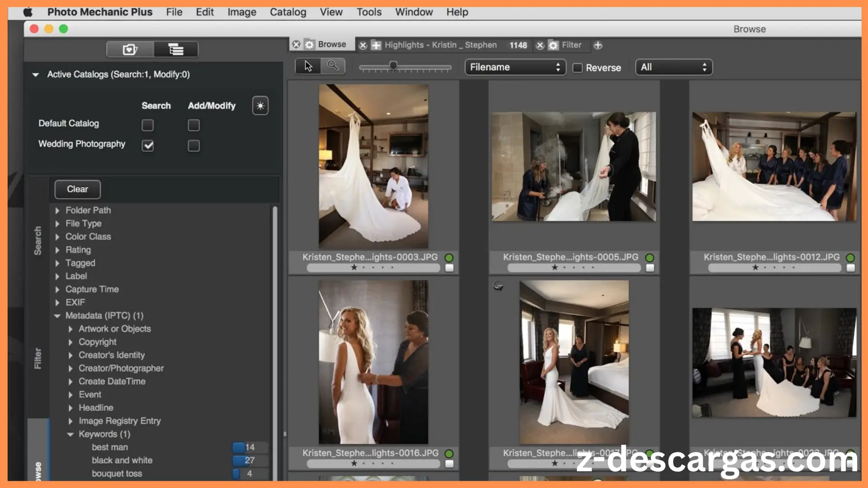Close the Browse tab

296,44
